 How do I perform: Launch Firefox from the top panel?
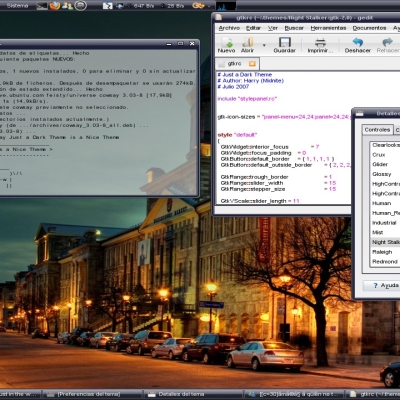[x=55, y=5]
